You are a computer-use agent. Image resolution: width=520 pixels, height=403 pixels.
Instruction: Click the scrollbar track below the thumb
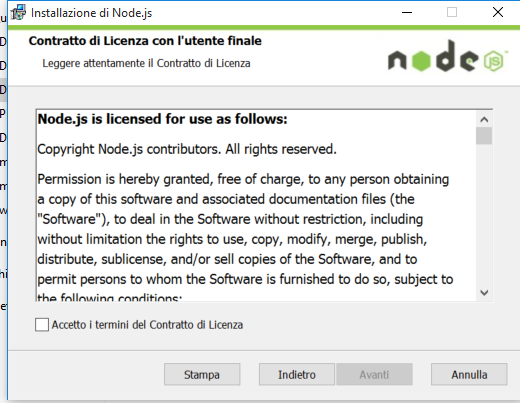point(484,215)
